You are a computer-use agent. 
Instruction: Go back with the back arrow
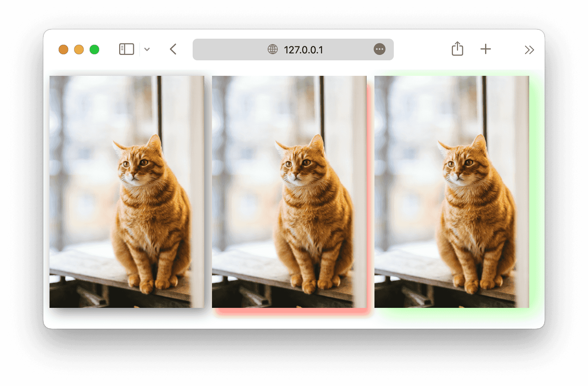173,49
